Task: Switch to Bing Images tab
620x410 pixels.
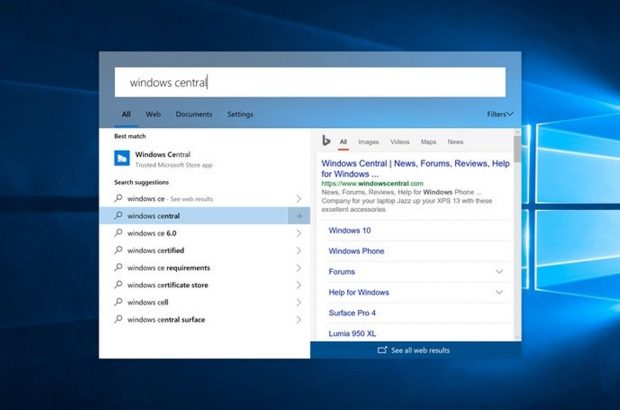Action: (x=369, y=142)
